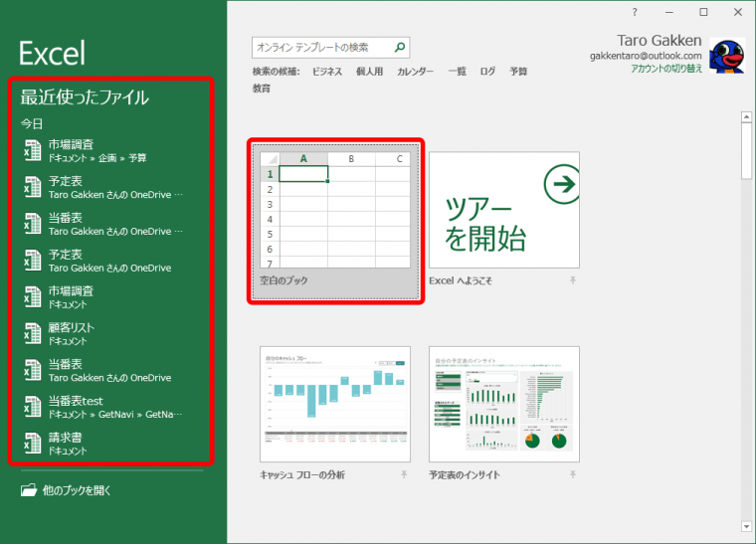Pin the 予定表のインサイト template

click(572, 474)
